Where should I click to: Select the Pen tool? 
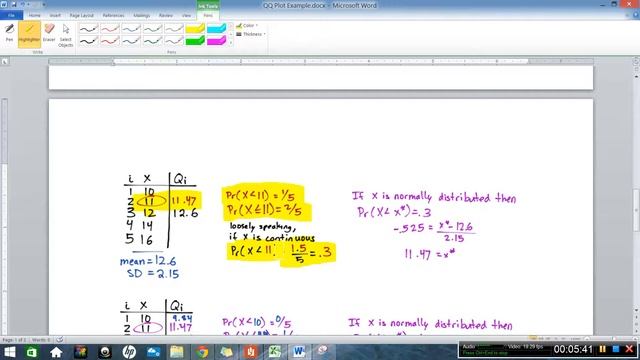[9, 33]
